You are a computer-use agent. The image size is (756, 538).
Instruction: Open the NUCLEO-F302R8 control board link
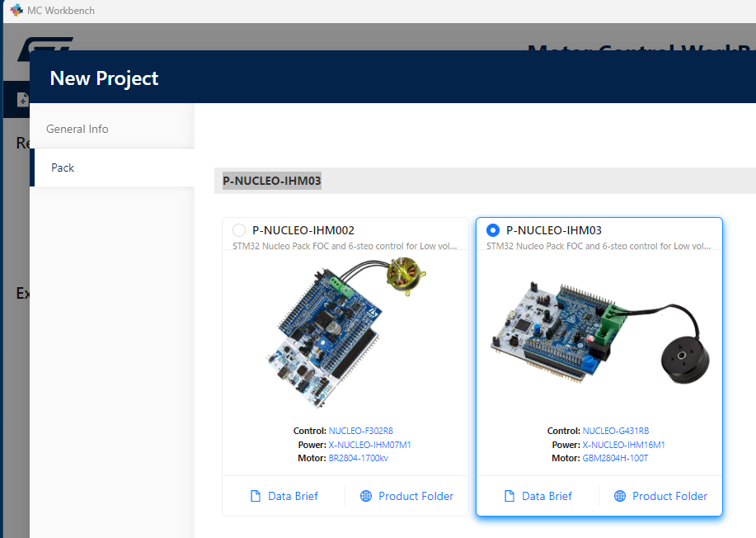pos(360,430)
